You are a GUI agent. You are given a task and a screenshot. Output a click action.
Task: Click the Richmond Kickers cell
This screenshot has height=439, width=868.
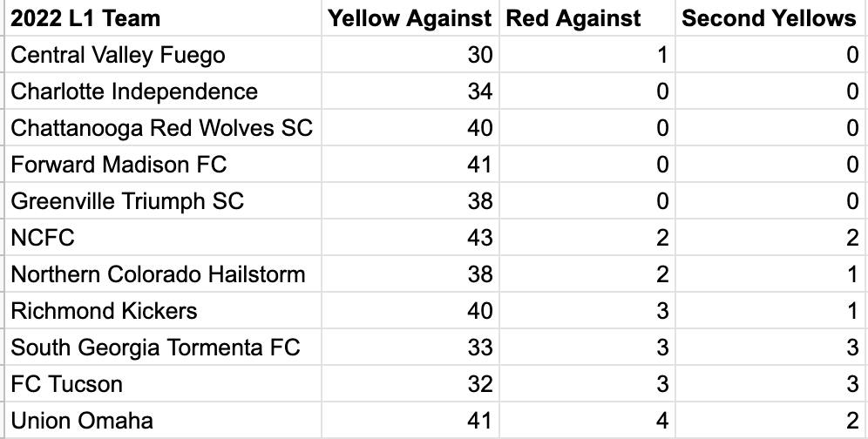click(x=104, y=311)
